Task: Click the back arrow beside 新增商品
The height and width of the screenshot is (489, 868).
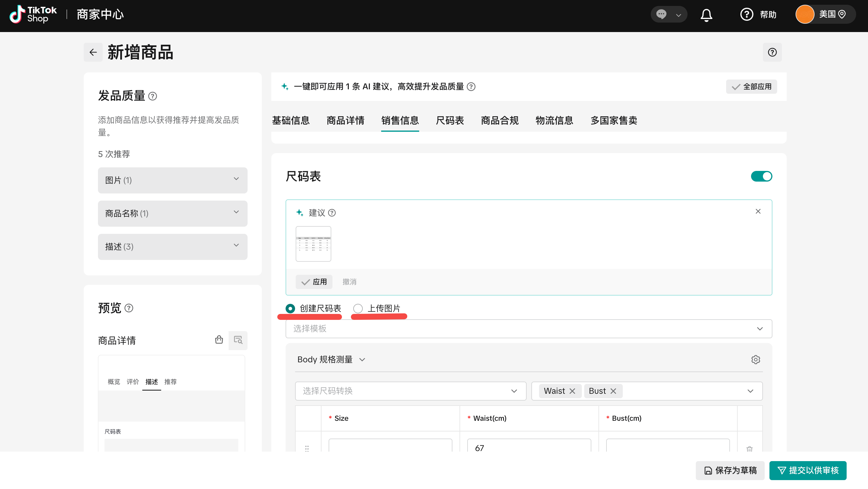Action: [x=93, y=52]
